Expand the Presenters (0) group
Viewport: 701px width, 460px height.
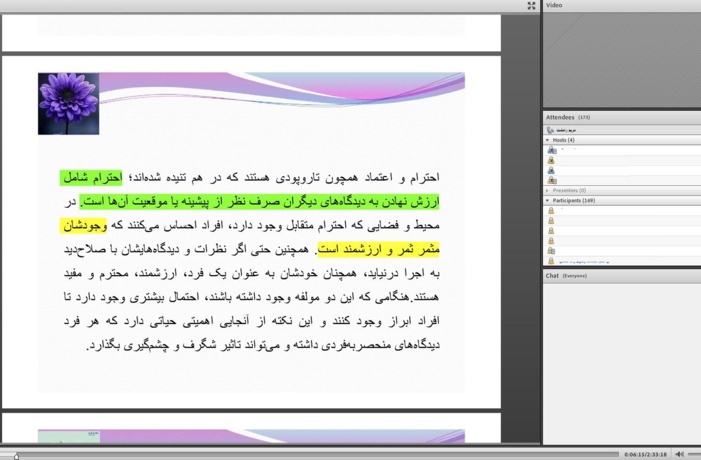[x=547, y=190]
